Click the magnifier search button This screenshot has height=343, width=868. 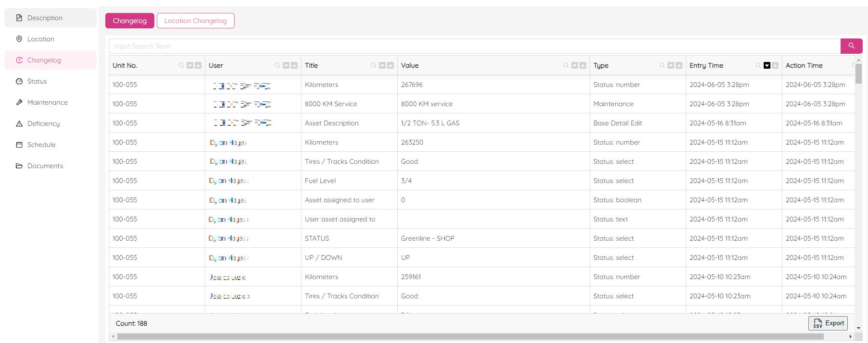tap(851, 46)
